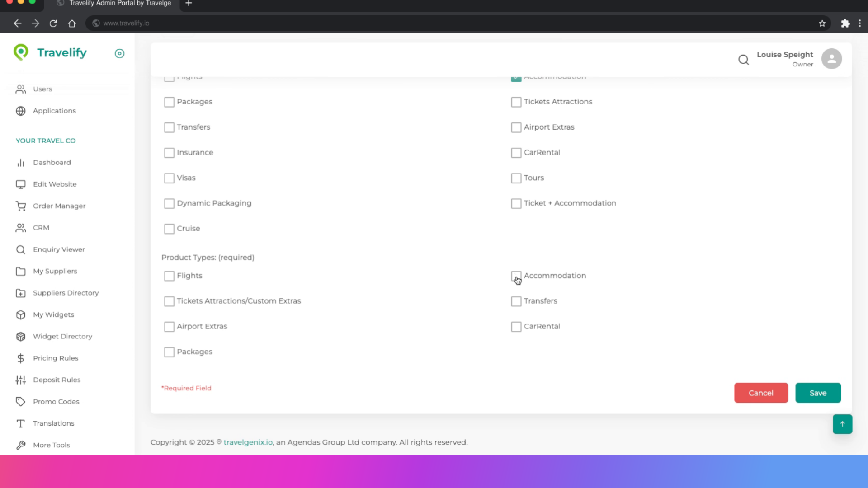Screen dimensions: 868x488
Task: Click Louise Speight's profile avatar
Action: point(831,58)
